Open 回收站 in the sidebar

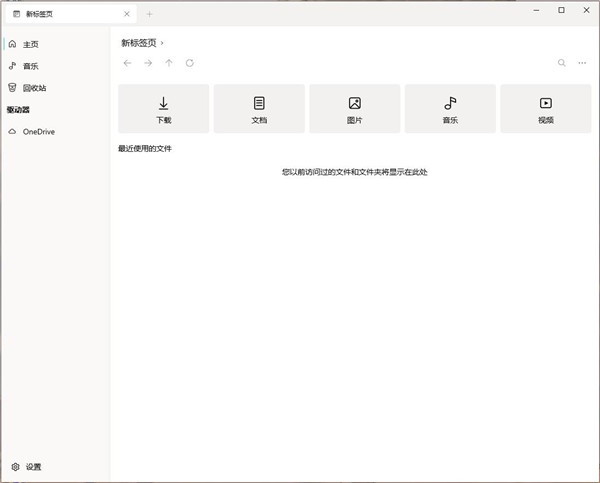[56, 88]
